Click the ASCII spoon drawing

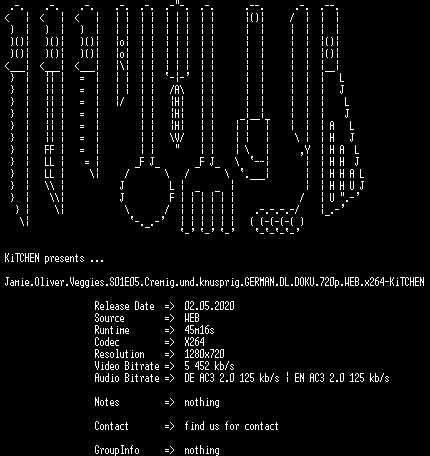[x=147, y=117]
